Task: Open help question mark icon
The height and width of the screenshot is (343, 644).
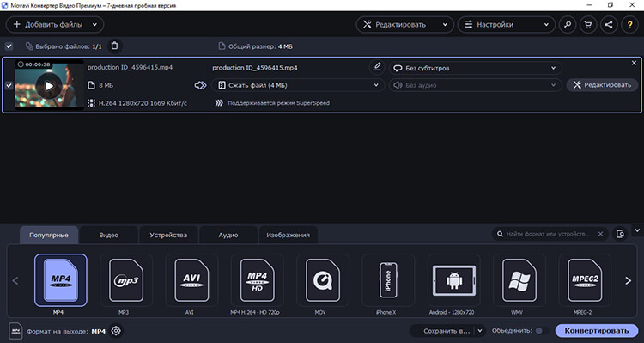Action: (629, 25)
